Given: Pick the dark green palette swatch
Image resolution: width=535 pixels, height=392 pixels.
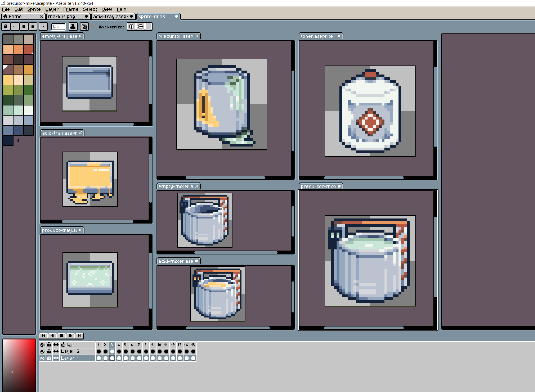Looking at the screenshot, I should coord(8,100).
